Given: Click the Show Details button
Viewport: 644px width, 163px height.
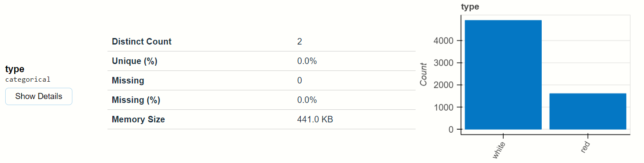Looking at the screenshot, I should (x=39, y=96).
